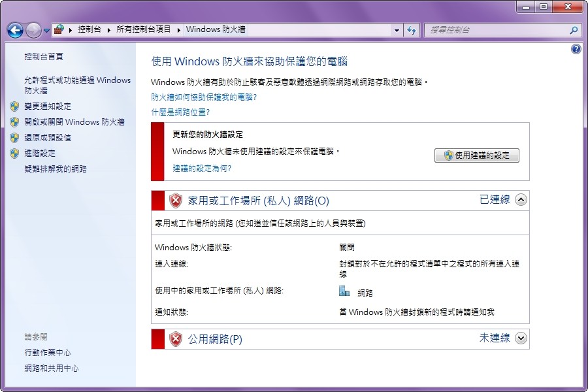Click 家用或工作場所 (私人) 網路(O) heading

(258, 201)
